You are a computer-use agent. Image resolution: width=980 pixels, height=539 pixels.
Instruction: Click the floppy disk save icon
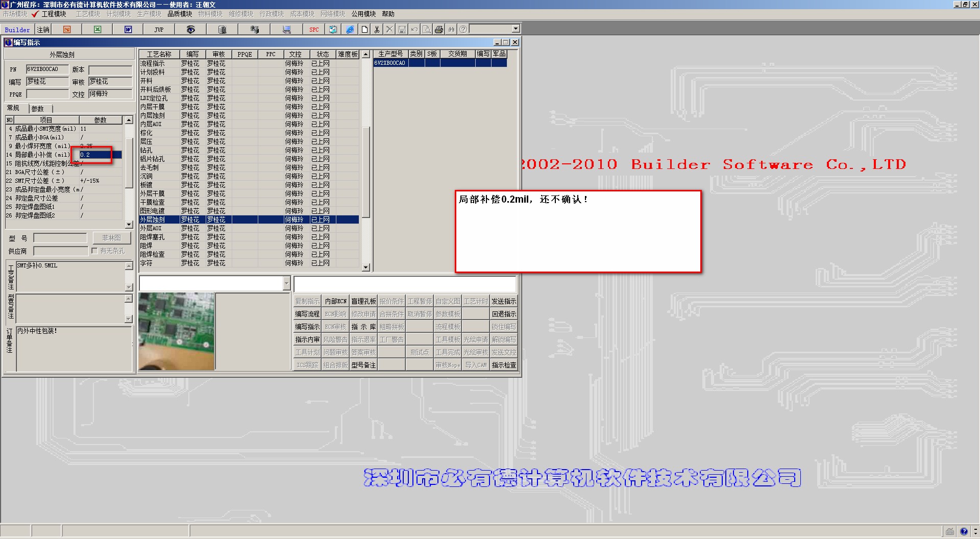click(x=402, y=30)
